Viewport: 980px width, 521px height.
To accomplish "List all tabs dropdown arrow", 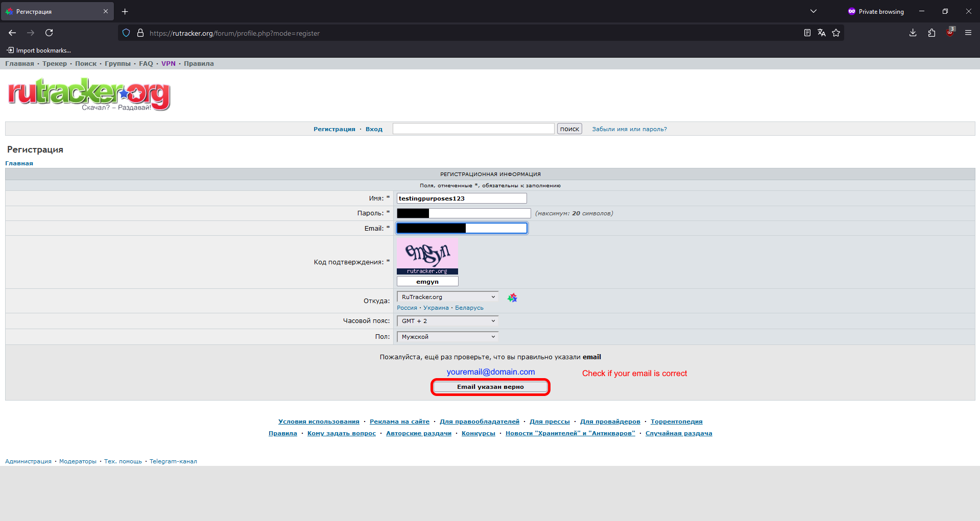I will (814, 11).
